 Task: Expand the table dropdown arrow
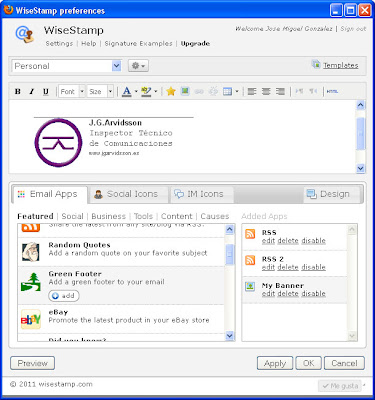237,91
